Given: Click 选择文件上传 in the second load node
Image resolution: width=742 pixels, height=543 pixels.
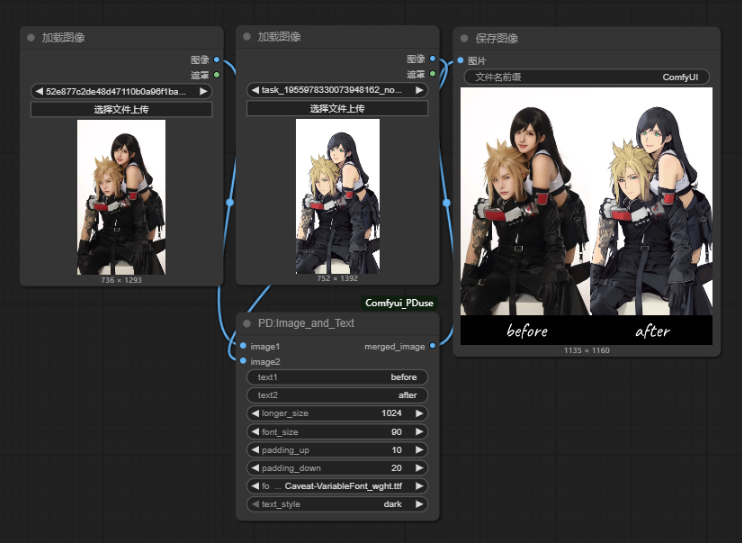Looking at the screenshot, I should tap(337, 108).
